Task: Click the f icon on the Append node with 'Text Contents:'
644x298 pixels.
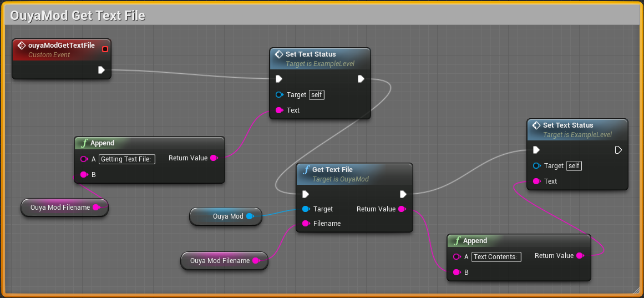Action: (457, 241)
